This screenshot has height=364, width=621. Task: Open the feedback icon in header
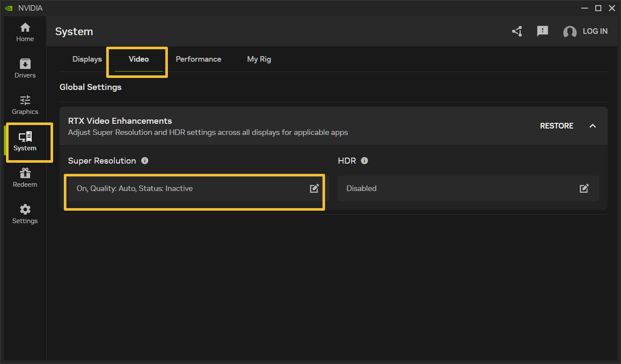pos(543,31)
